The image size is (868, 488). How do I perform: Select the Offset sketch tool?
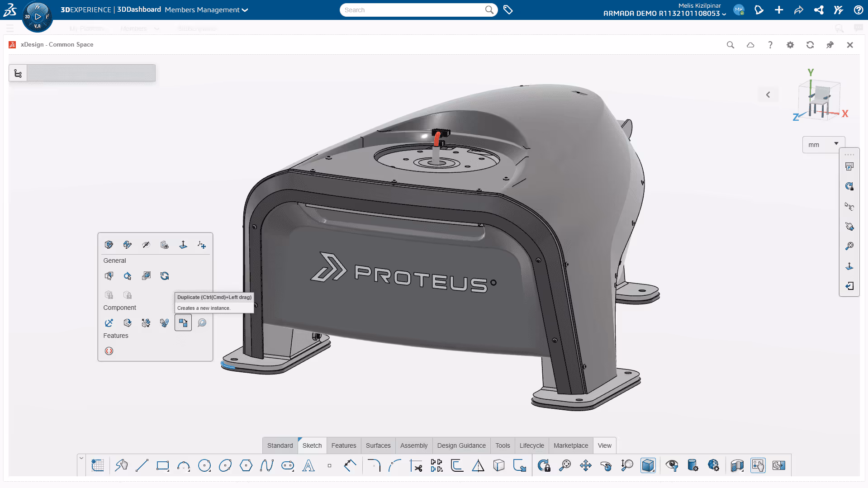point(457,465)
